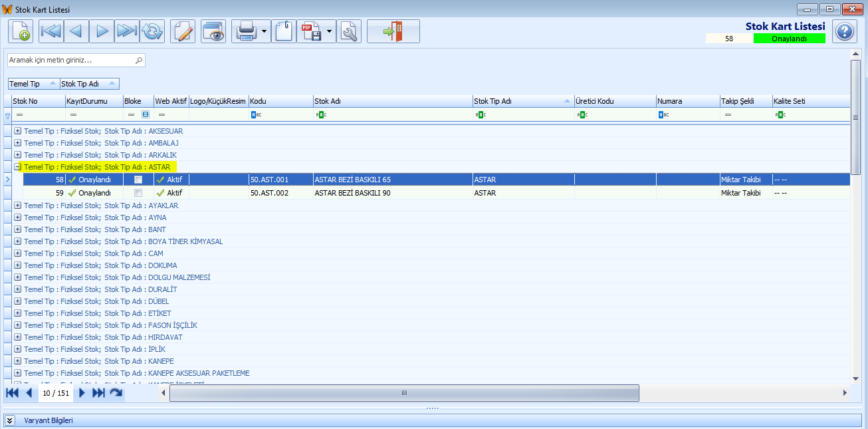This screenshot has width=868, height=429.
Task: Toggle Bloke checkbox for stock 59
Action: [138, 193]
